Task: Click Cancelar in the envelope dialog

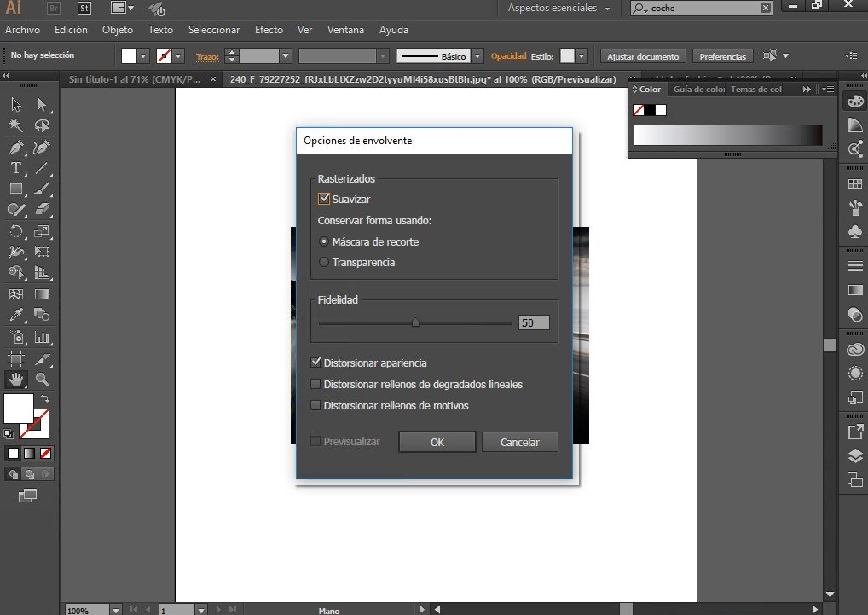Action: tap(520, 442)
